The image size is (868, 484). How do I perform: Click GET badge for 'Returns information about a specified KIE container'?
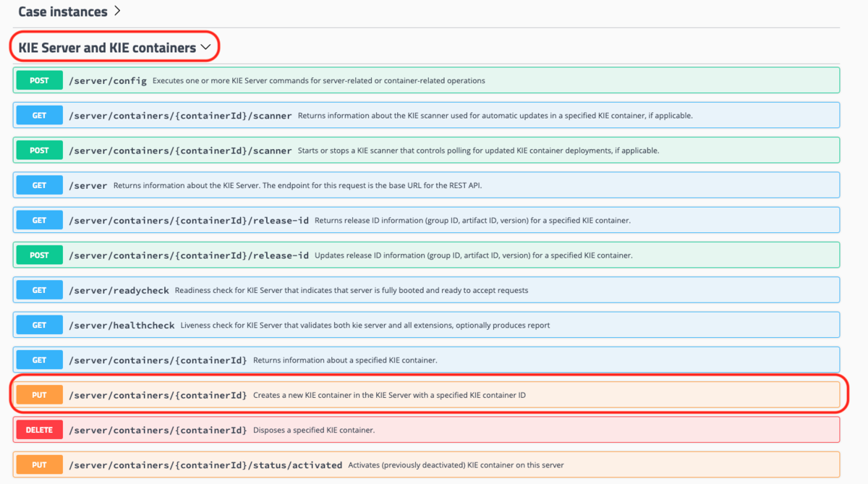tap(39, 360)
